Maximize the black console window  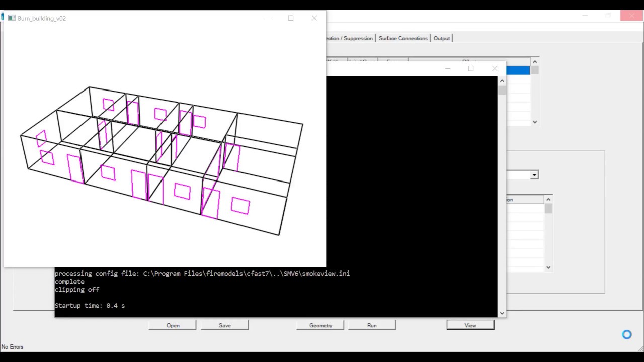[x=471, y=69]
